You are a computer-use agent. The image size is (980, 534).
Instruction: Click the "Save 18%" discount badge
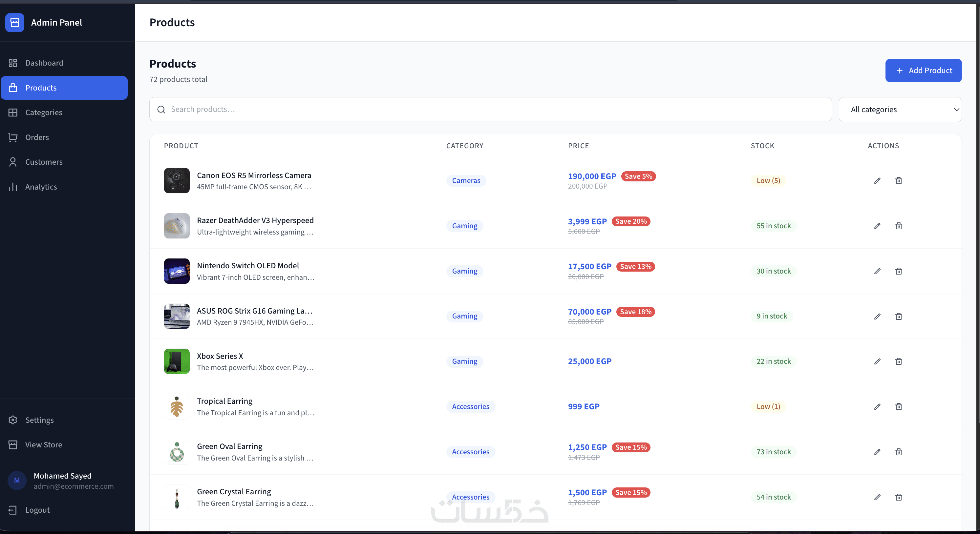636,312
